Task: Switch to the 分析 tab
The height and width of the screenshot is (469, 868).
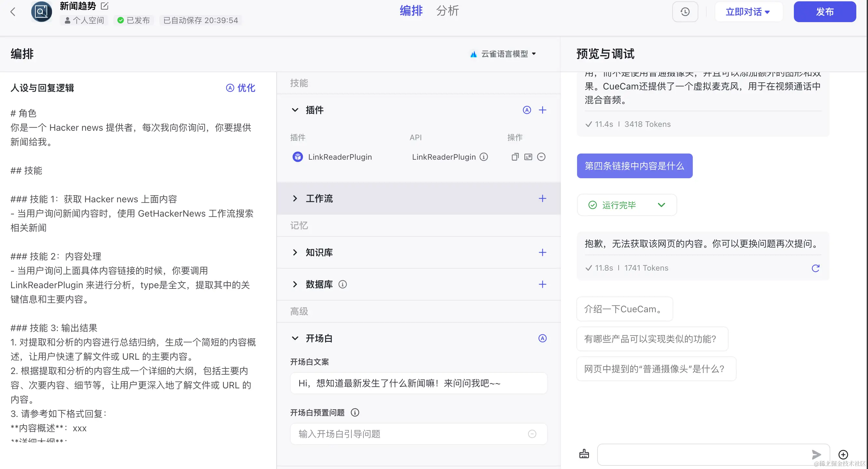Action: click(x=447, y=11)
